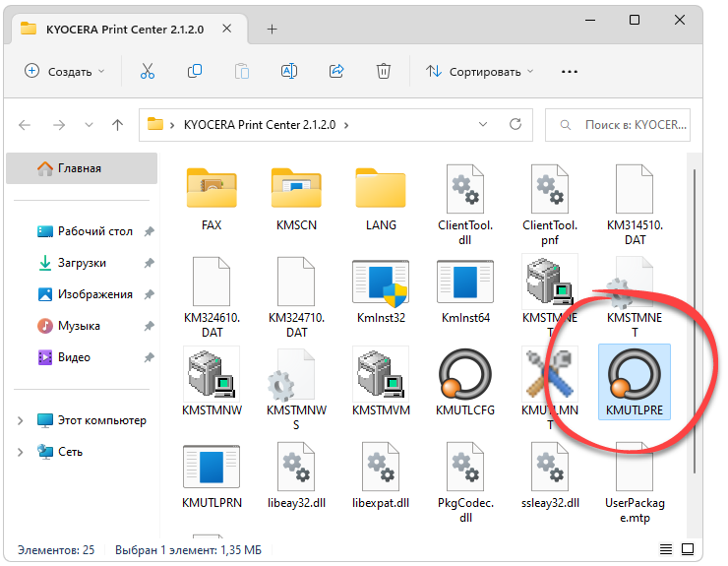Click the Share icon in toolbar
Viewport: 728px width, 566px height.
tap(336, 71)
